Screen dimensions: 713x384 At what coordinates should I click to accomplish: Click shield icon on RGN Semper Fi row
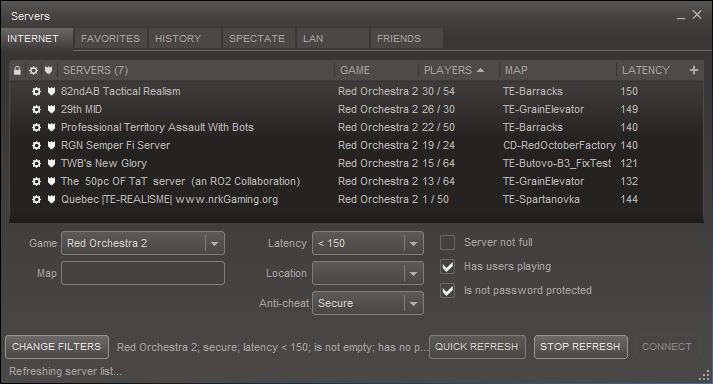[x=51, y=146]
